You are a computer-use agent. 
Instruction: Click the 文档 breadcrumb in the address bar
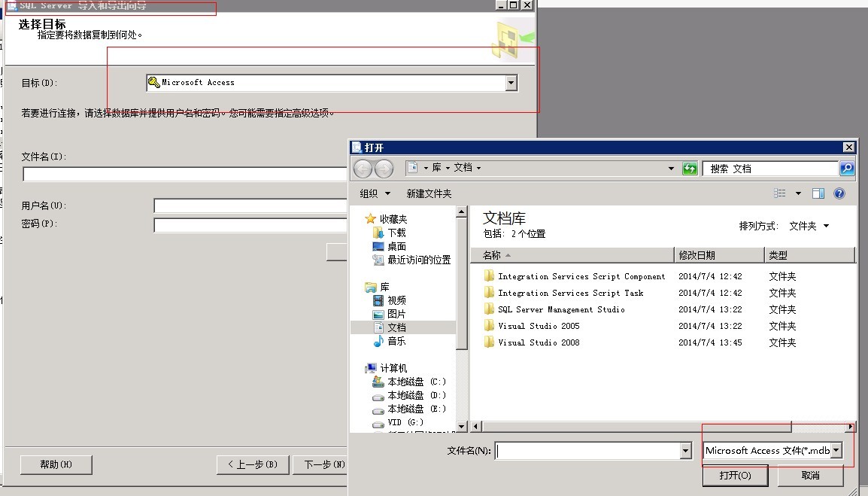(x=465, y=168)
